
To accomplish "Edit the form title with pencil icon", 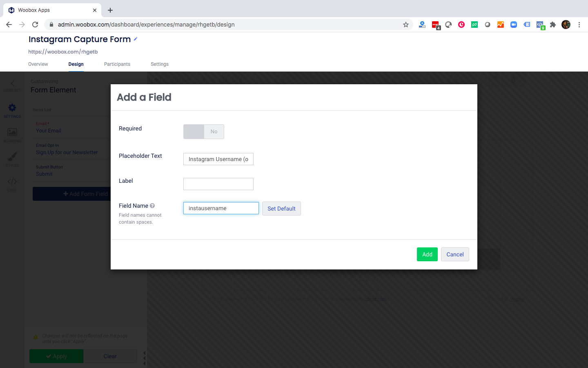I will click(x=136, y=39).
